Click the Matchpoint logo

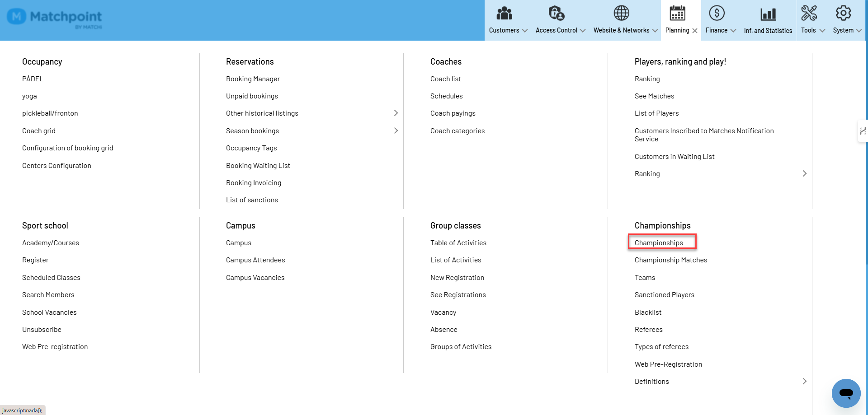[x=55, y=18]
